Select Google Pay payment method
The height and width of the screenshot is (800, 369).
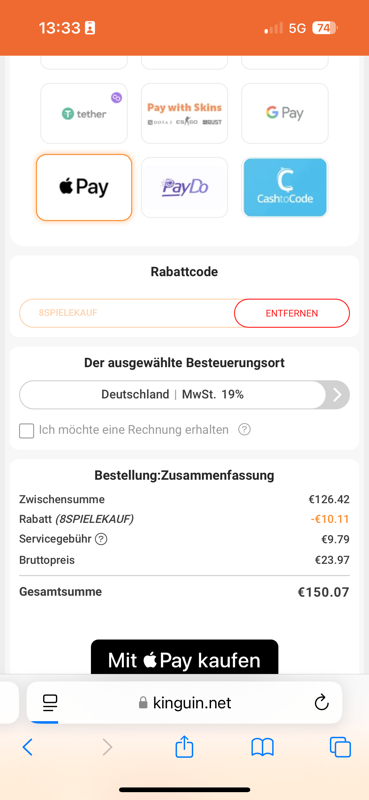[x=285, y=114]
